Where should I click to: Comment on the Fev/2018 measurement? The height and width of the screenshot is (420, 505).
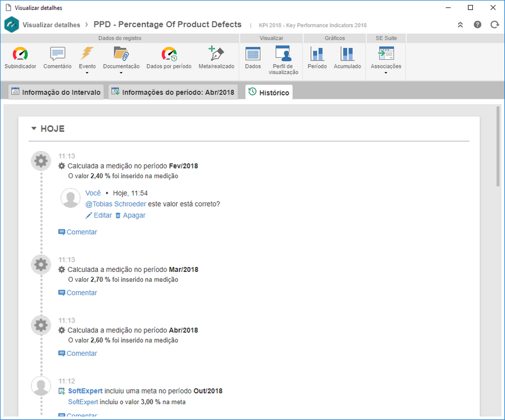pos(78,232)
